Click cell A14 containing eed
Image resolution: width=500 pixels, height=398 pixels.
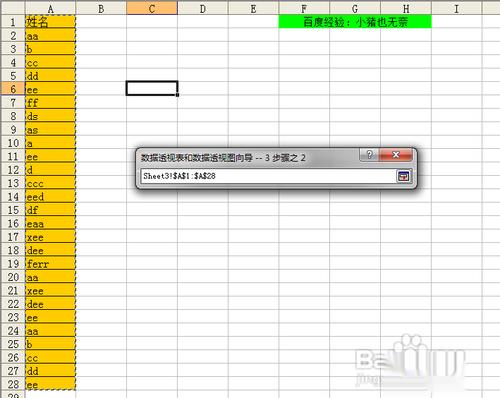50,197
